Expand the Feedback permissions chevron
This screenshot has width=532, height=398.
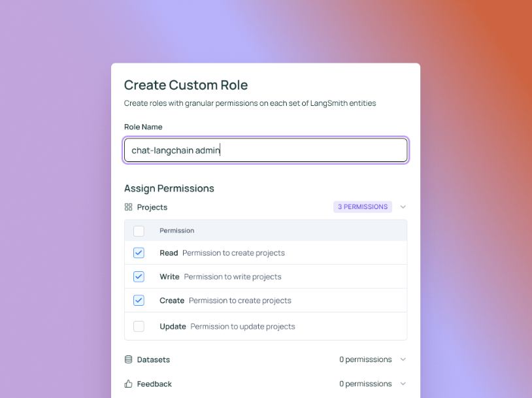coord(403,384)
